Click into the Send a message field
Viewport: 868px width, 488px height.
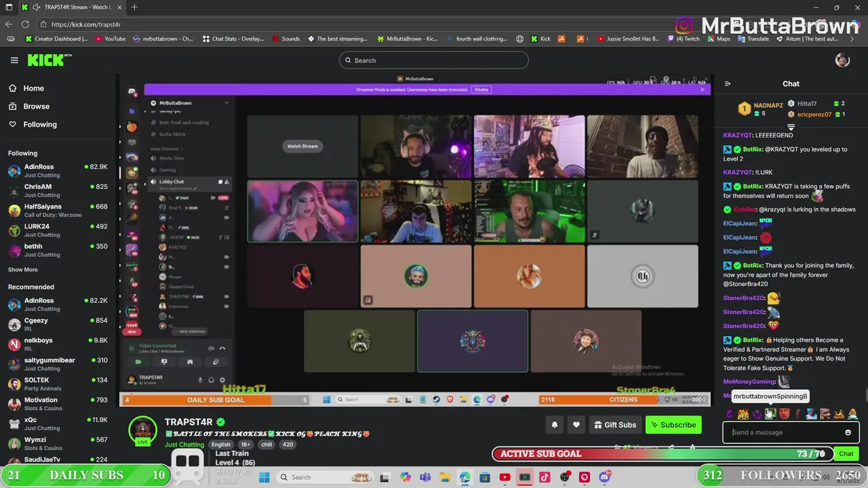pyautogui.click(x=783, y=432)
